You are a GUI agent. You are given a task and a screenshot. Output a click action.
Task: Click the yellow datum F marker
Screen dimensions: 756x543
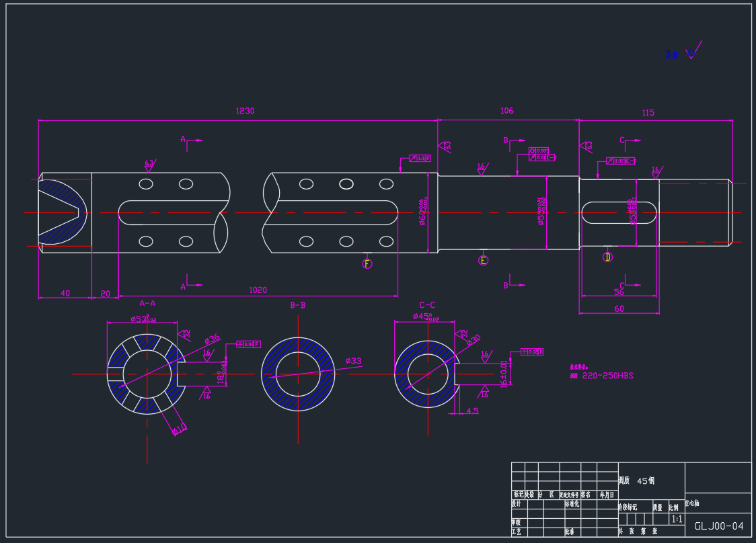[367, 263]
